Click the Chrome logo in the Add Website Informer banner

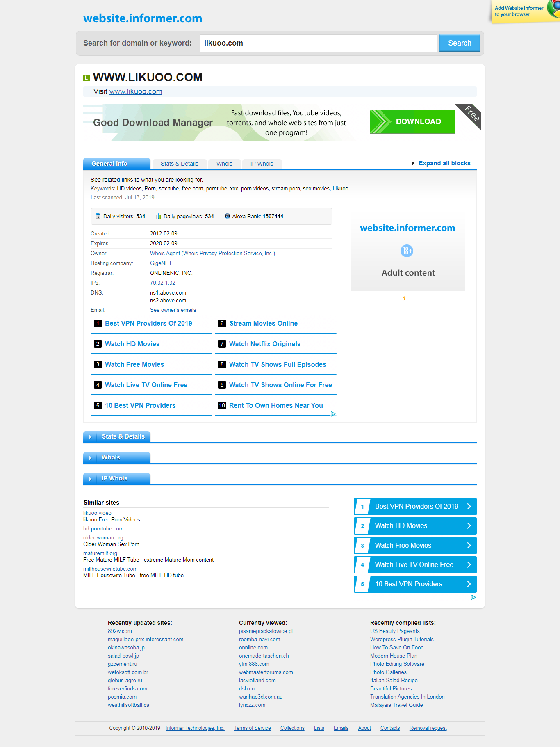554,9
